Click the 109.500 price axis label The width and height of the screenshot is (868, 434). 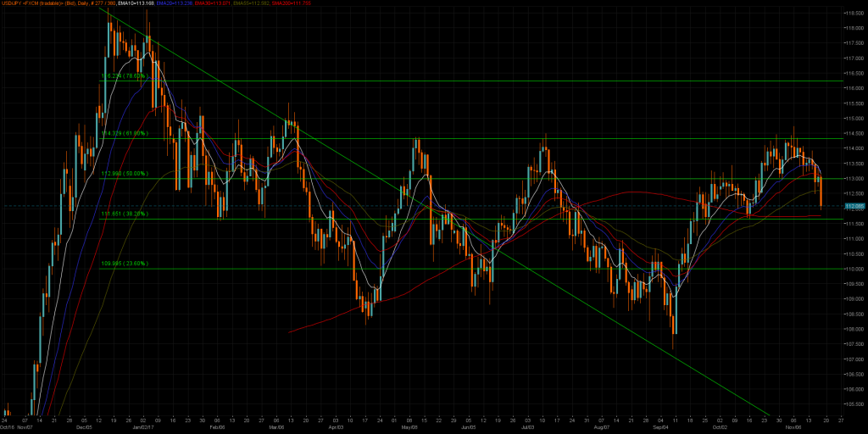point(855,284)
